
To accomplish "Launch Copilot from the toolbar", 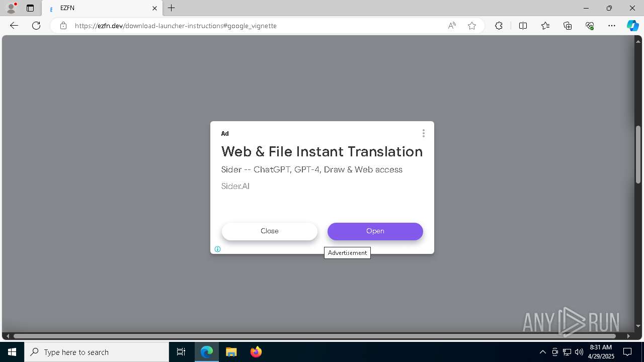I will click(x=632, y=26).
